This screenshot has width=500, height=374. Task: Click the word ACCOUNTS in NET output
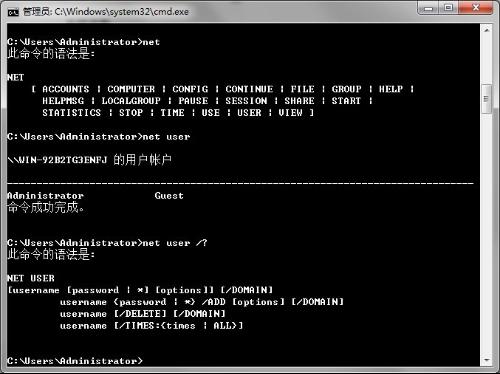(66, 89)
